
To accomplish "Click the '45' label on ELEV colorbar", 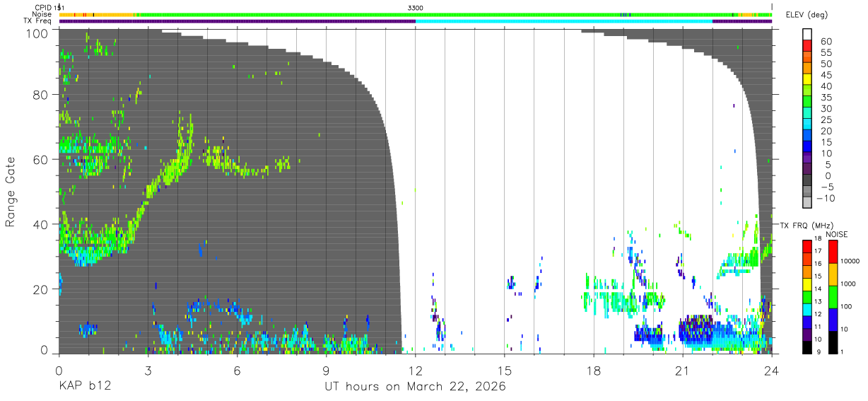I will 826,75.
